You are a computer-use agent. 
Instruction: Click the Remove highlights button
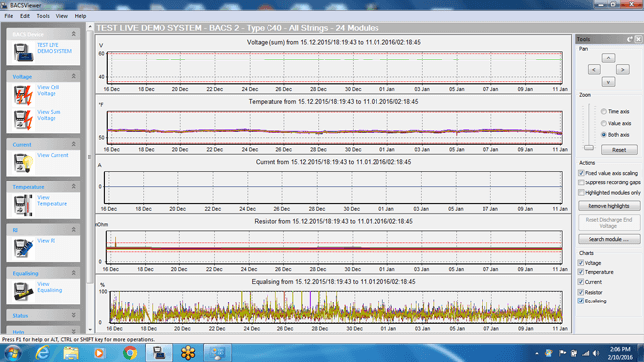click(x=608, y=206)
